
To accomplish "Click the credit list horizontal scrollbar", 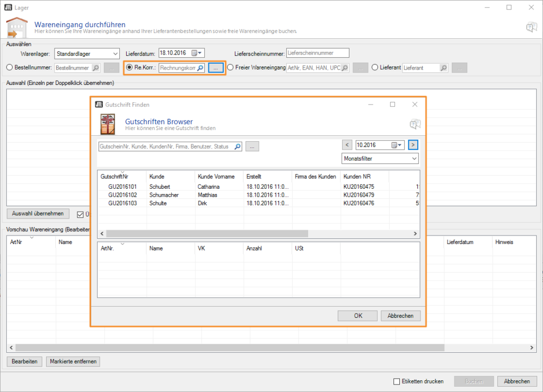I will click(207, 234).
